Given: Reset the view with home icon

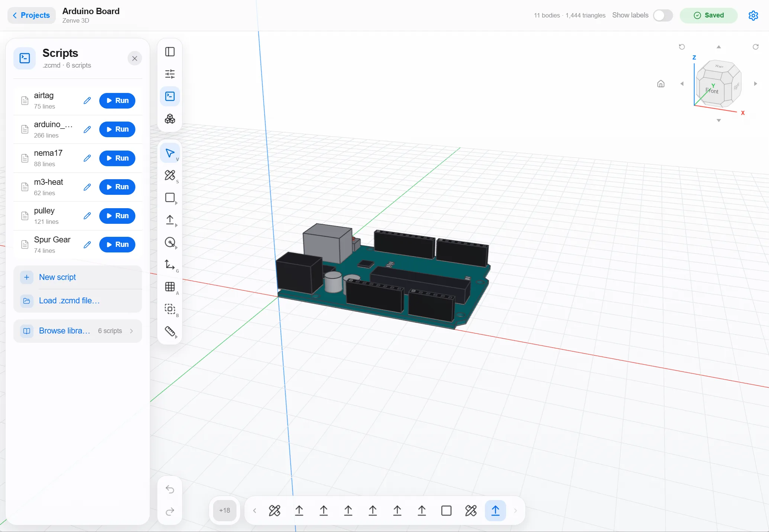Looking at the screenshot, I should pos(661,84).
